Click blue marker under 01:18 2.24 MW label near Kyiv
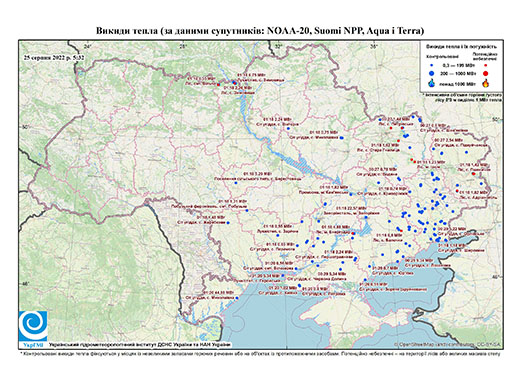 point(288,128)
